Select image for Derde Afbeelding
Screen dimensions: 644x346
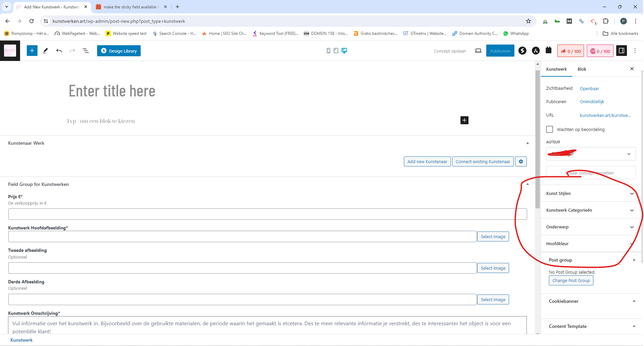click(493, 299)
